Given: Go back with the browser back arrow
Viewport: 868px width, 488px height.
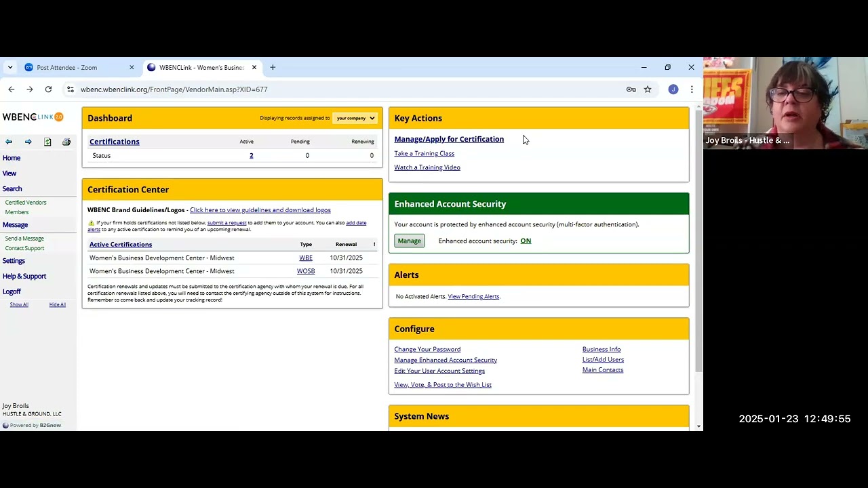Looking at the screenshot, I should (11, 89).
